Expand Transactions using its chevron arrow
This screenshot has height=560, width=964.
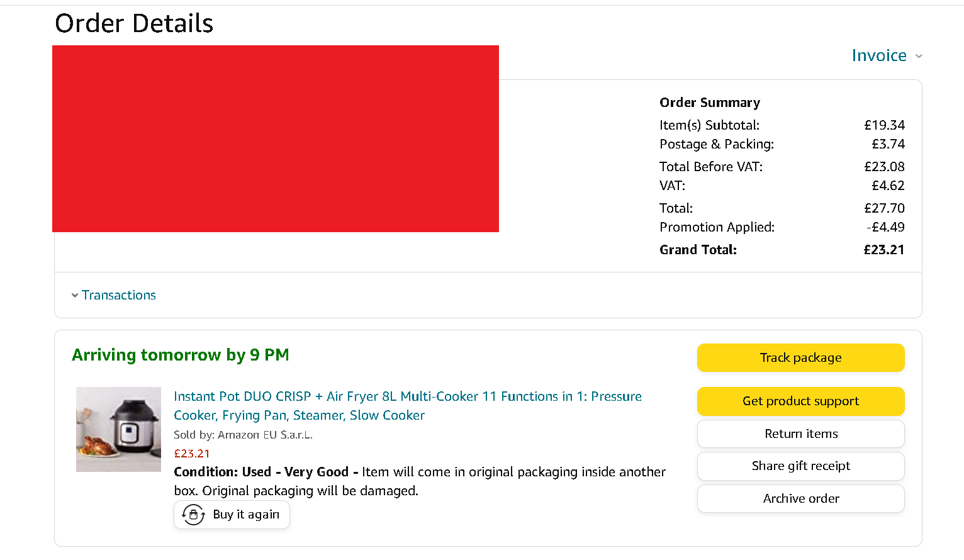click(75, 295)
